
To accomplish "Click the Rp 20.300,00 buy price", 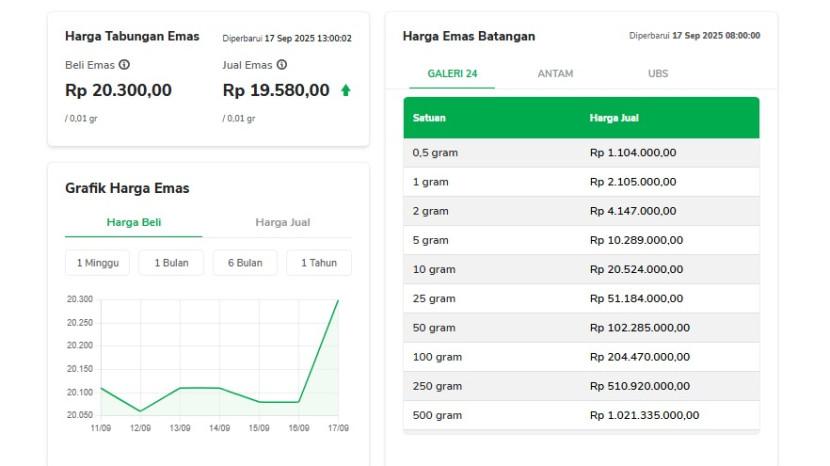I will pos(118,91).
